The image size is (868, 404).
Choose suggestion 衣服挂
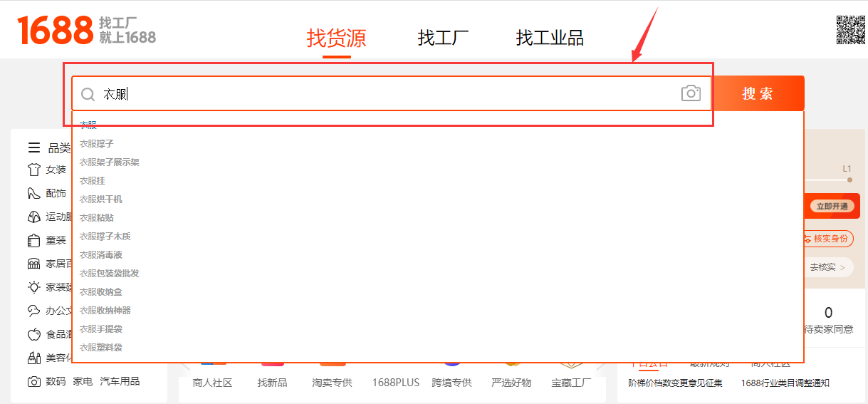[x=92, y=180]
